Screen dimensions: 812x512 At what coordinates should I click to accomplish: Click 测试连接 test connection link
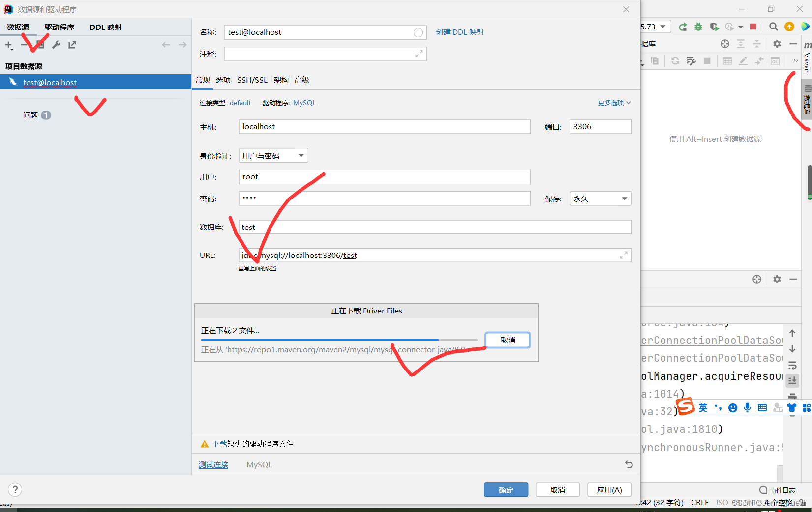213,464
